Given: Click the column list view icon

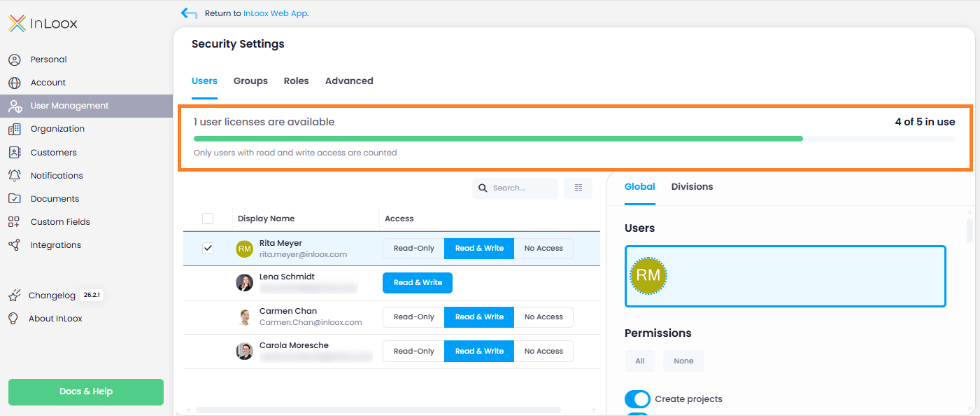Looking at the screenshot, I should tap(578, 188).
